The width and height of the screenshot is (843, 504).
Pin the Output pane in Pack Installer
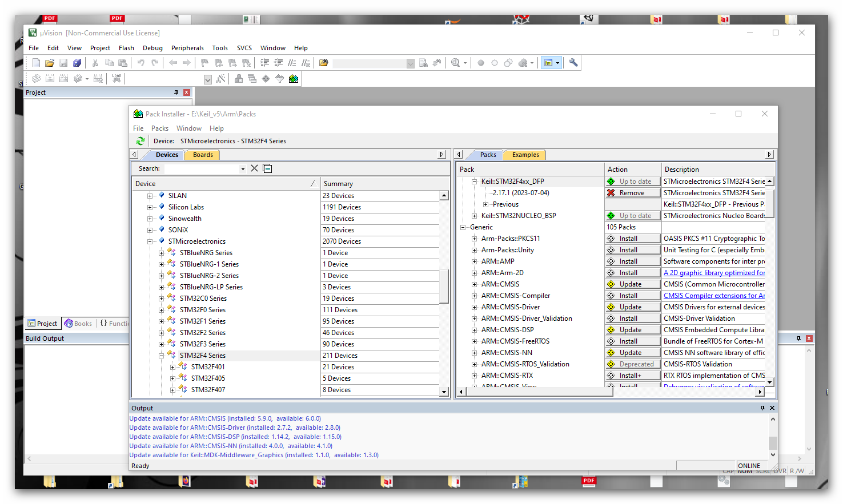point(762,408)
